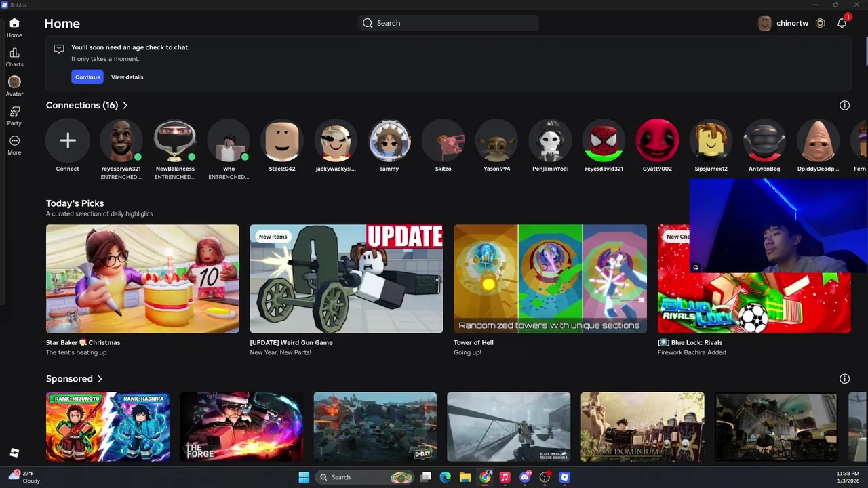Screen dimensions: 868x488
Task: Open the weather widget 27°F Cloudy
Action: click(24, 477)
